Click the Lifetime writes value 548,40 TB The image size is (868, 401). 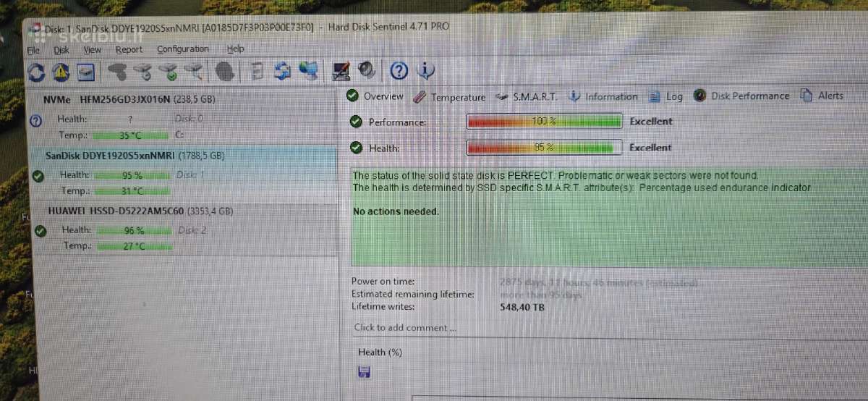(522, 308)
